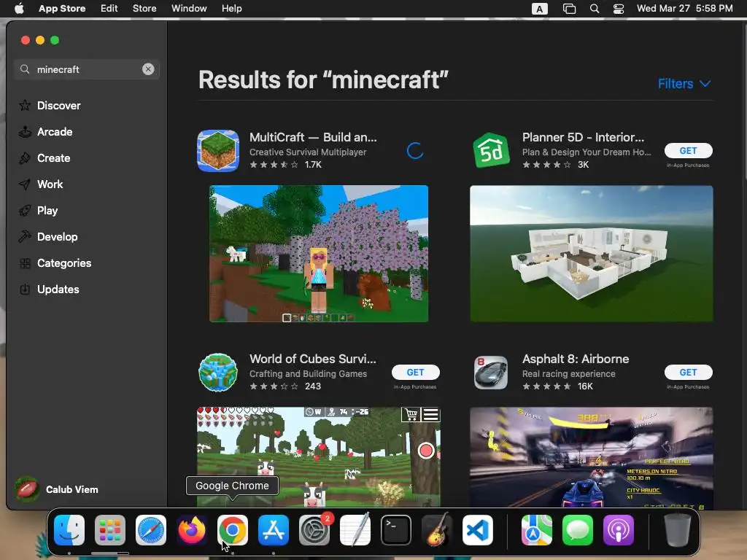Open Finder from the Dock
Screen dimensions: 747x560
tap(69, 530)
